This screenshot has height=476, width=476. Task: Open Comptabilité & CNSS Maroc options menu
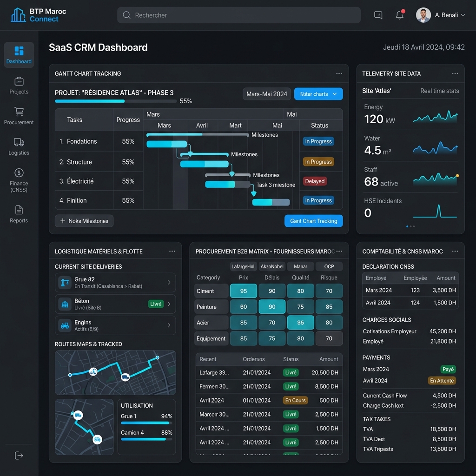tap(455, 251)
